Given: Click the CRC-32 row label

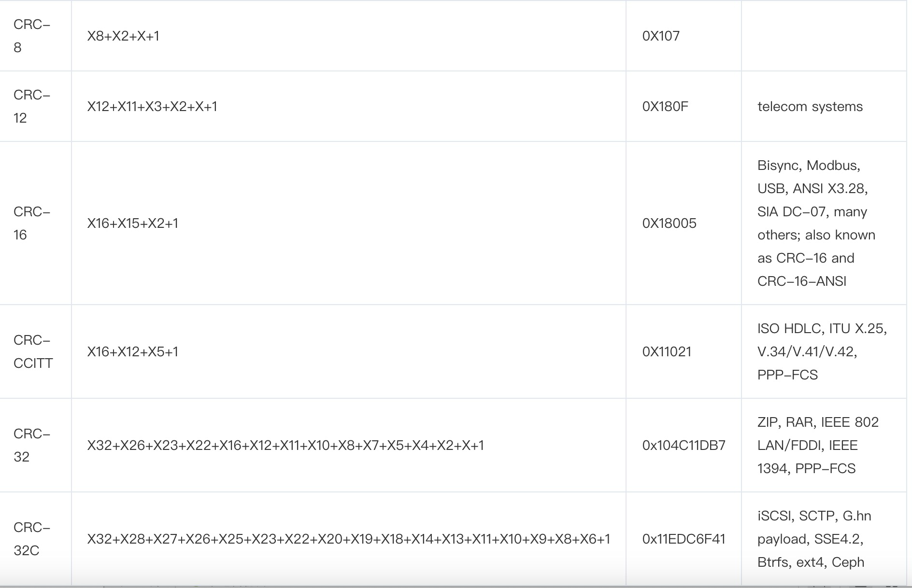Looking at the screenshot, I should point(32,445).
